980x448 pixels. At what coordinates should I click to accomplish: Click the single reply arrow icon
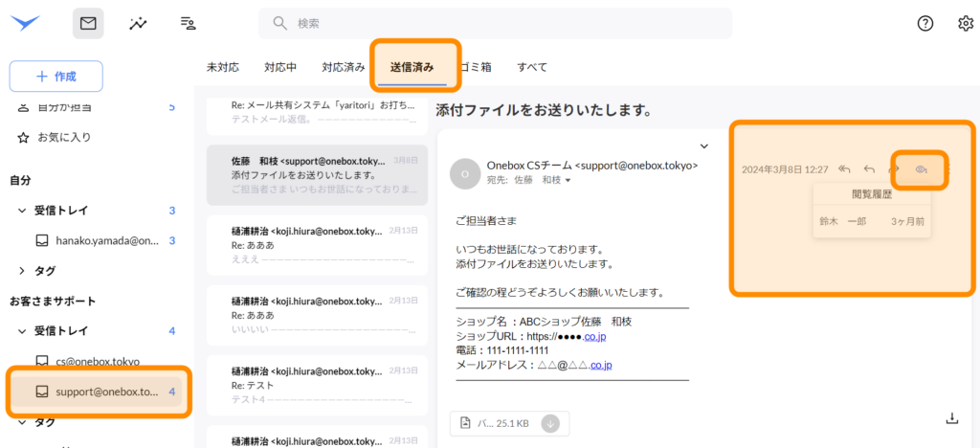tap(869, 169)
